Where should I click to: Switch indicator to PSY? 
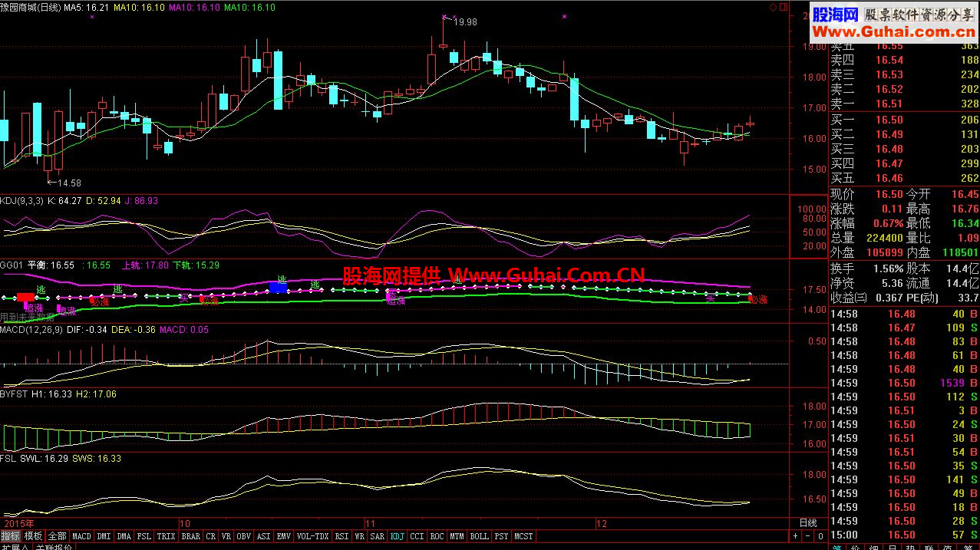(x=502, y=536)
